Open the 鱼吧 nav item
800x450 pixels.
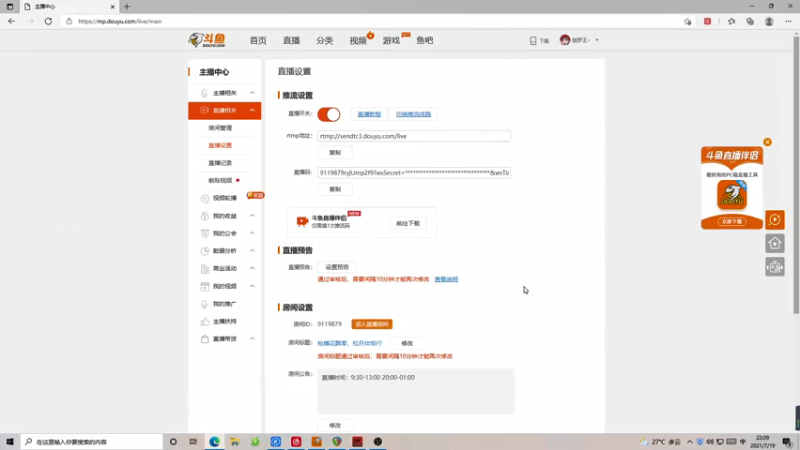point(424,40)
